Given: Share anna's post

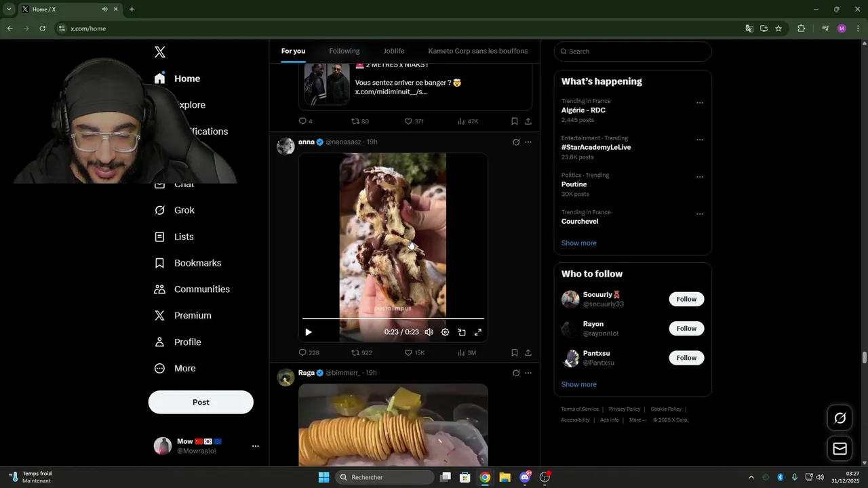Looking at the screenshot, I should pyautogui.click(x=528, y=352).
